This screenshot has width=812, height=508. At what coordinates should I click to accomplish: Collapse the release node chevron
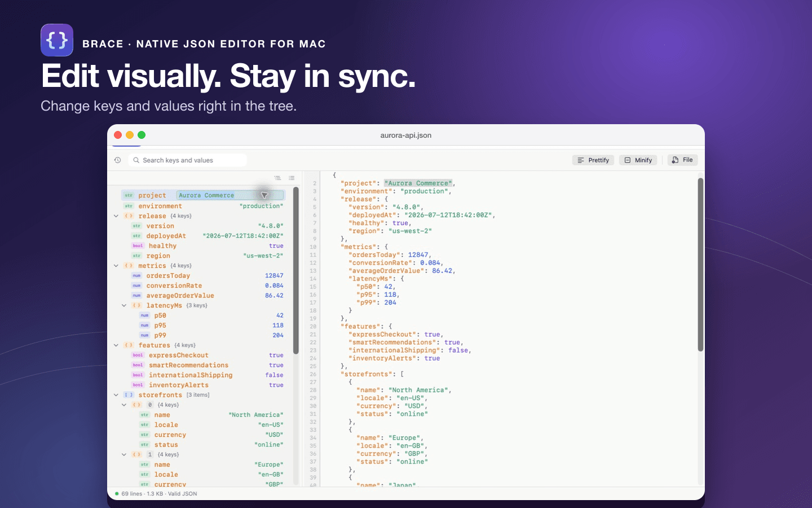tap(116, 216)
